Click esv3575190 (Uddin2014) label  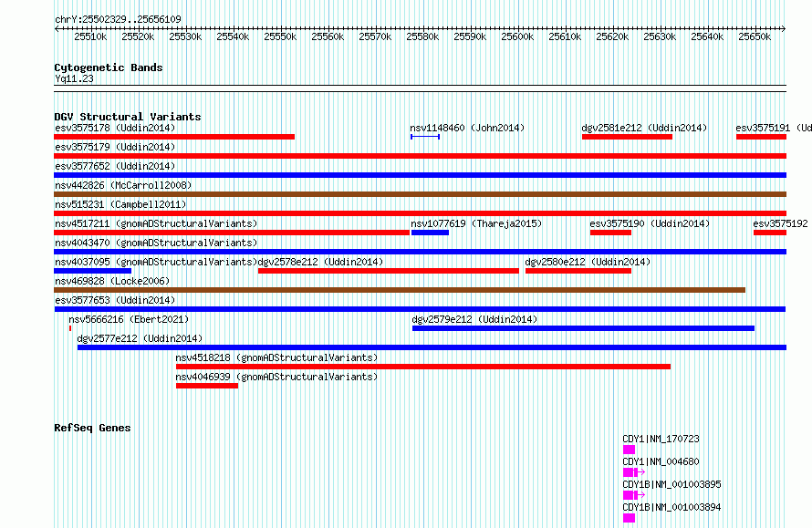pos(650,223)
